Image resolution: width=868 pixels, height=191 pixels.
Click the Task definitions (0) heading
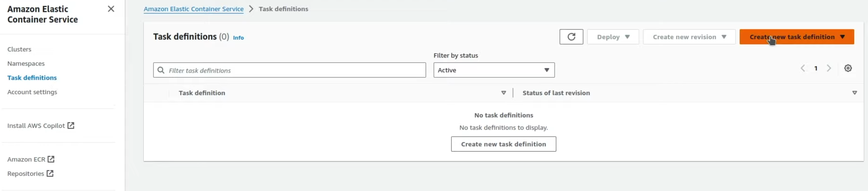click(x=191, y=37)
